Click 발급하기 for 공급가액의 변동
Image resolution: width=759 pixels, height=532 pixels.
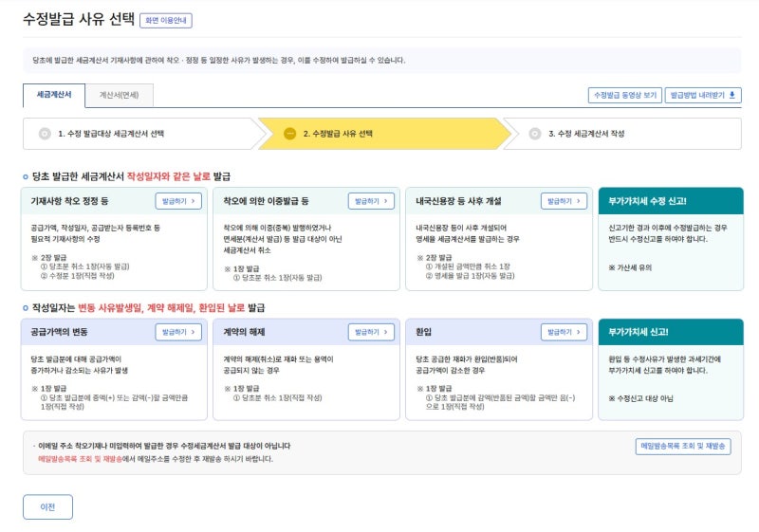(178, 332)
